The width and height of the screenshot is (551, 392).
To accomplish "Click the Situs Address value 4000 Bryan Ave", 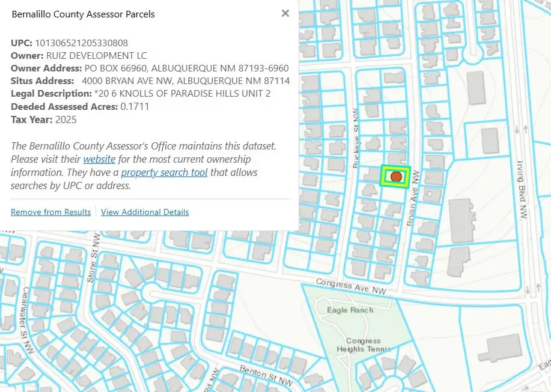I will coord(186,80).
